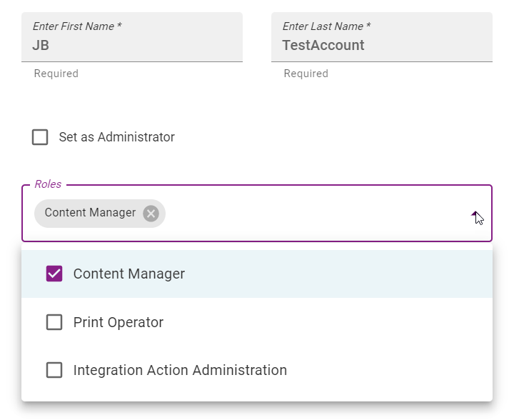Focus the Enter Last Name input field
This screenshot has width=514, height=420.
382,37
